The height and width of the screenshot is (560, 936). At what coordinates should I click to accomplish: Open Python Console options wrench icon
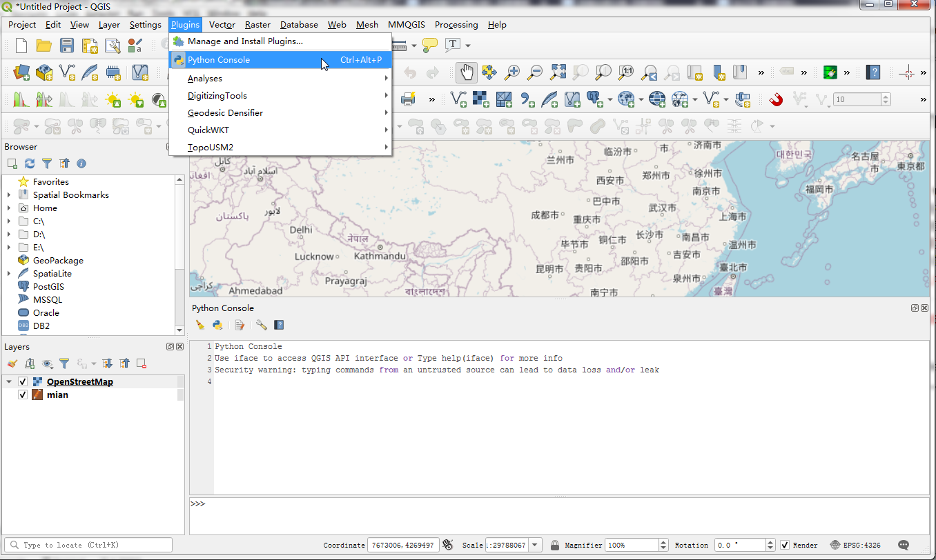coord(261,325)
